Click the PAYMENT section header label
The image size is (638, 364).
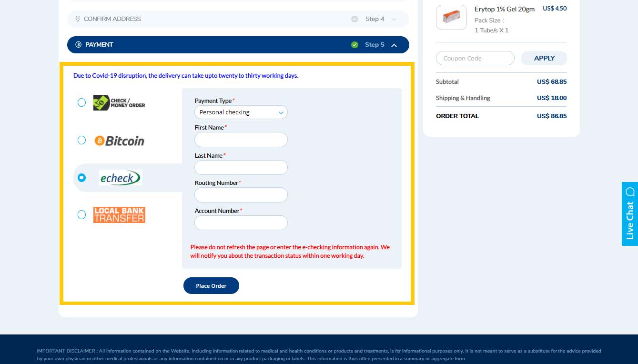[x=99, y=44]
